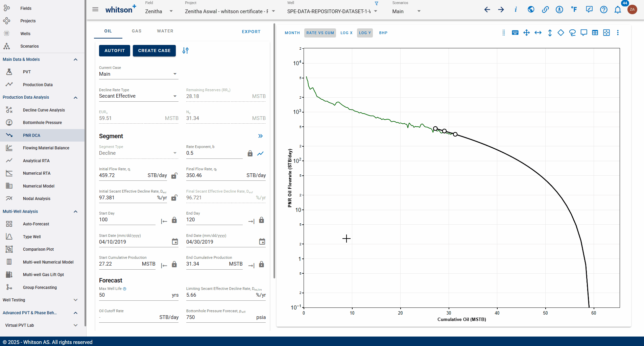The width and height of the screenshot is (644, 346).
Task: Toggle the Initial Secant Effective Decline Rate lock
Action: click(x=174, y=198)
